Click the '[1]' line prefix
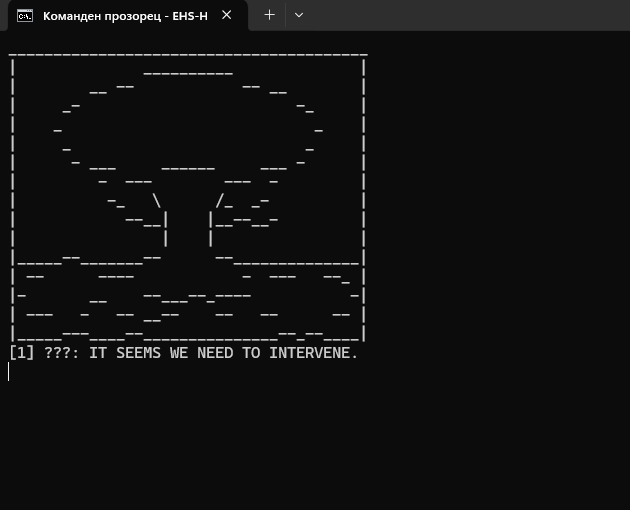The image size is (630, 510). click(22, 353)
